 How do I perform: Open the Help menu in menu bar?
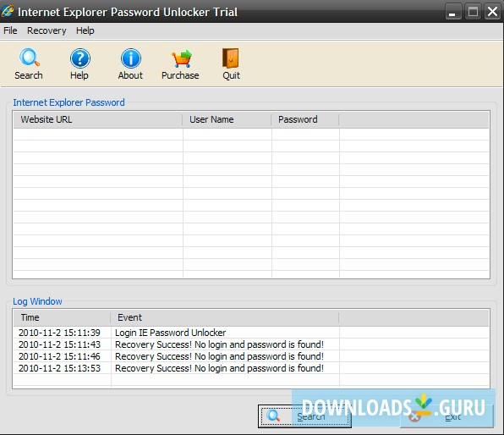coord(85,30)
